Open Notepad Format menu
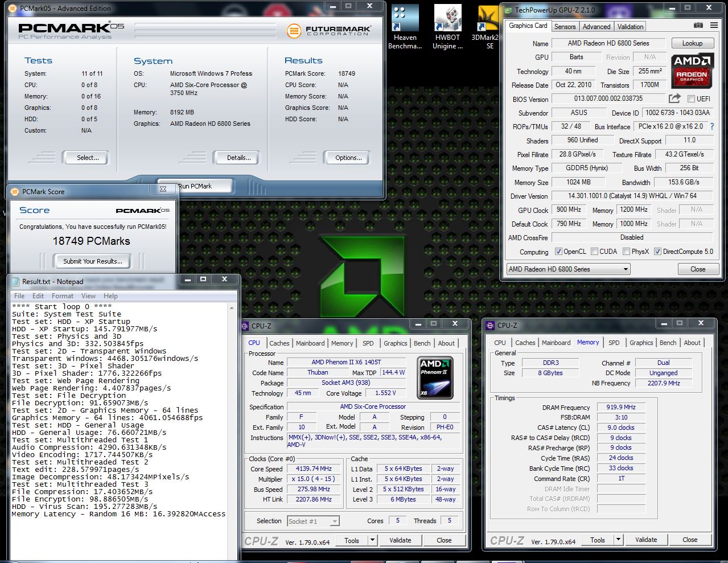This screenshot has width=728, height=563. point(63,296)
